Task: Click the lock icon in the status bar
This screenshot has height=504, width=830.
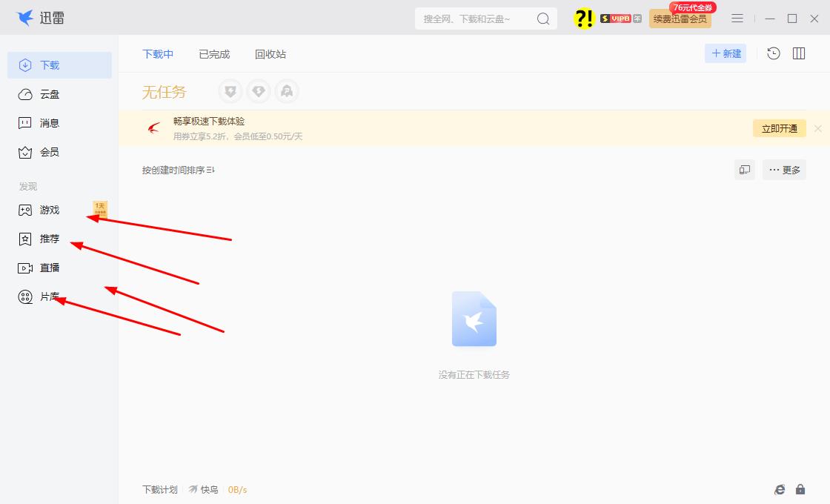Action: click(x=800, y=489)
